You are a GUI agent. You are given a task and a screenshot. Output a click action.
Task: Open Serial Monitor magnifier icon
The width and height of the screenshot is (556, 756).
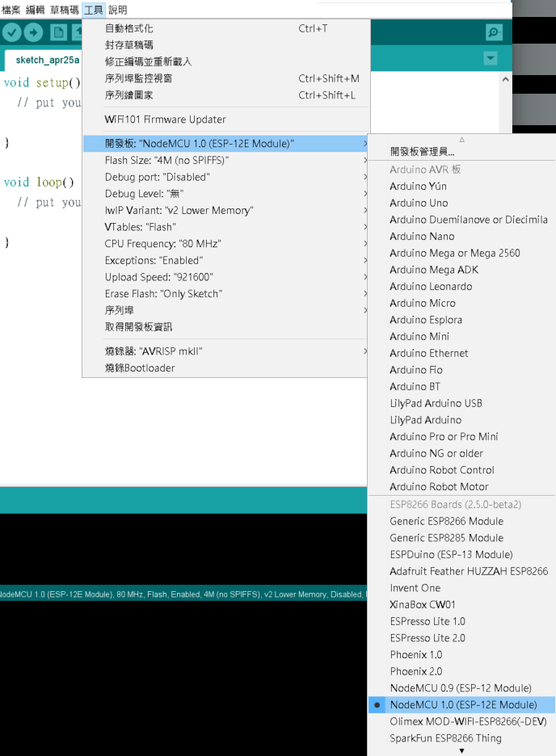coord(493,32)
